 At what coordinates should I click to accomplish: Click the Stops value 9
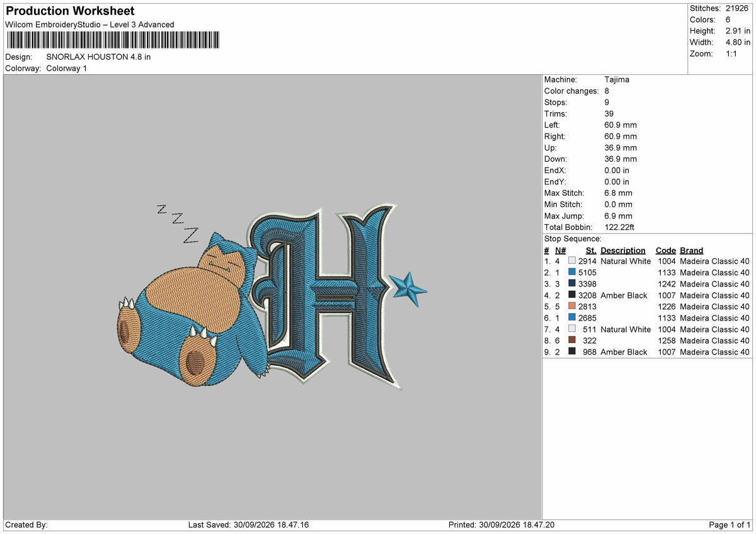pyautogui.click(x=607, y=102)
